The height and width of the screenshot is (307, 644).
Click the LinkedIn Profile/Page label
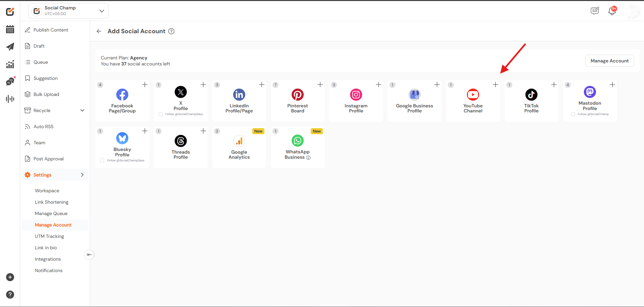click(x=239, y=108)
